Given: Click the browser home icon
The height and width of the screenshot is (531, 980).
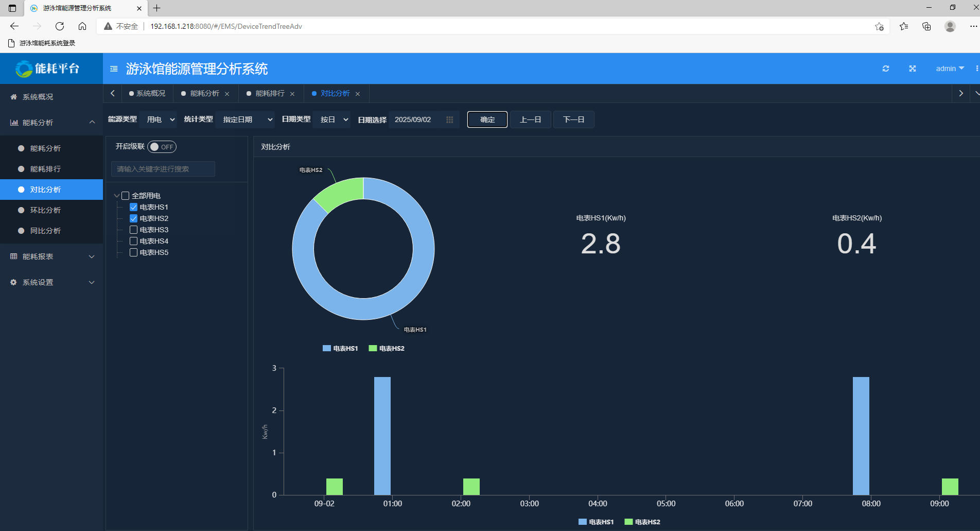Looking at the screenshot, I should coord(82,26).
